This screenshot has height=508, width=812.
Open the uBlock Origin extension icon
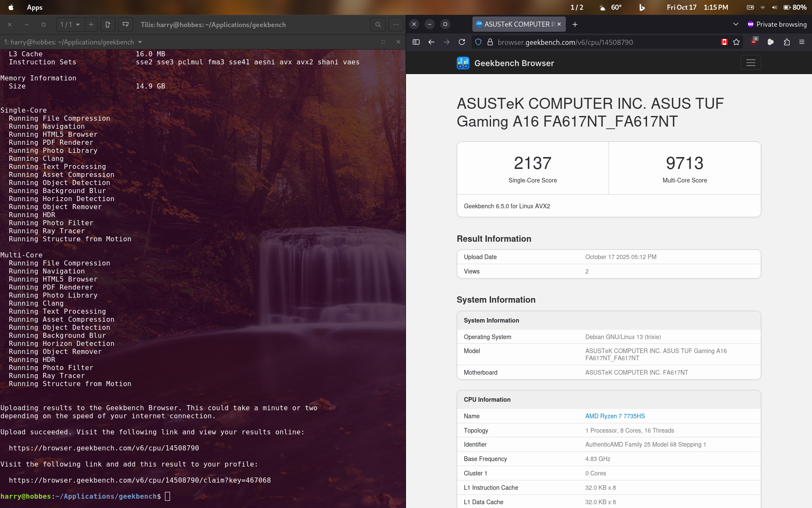pos(754,42)
